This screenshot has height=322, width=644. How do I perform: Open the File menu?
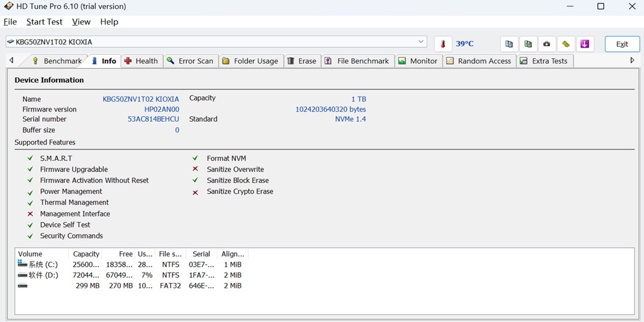pos(10,22)
